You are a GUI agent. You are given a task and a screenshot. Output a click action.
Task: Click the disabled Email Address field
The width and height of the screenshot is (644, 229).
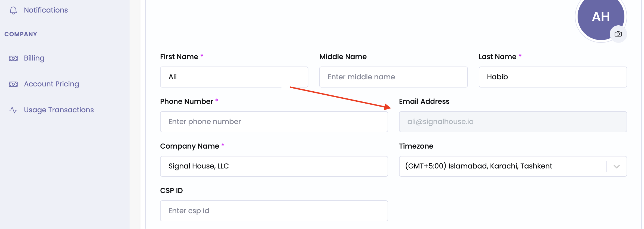[x=513, y=122]
